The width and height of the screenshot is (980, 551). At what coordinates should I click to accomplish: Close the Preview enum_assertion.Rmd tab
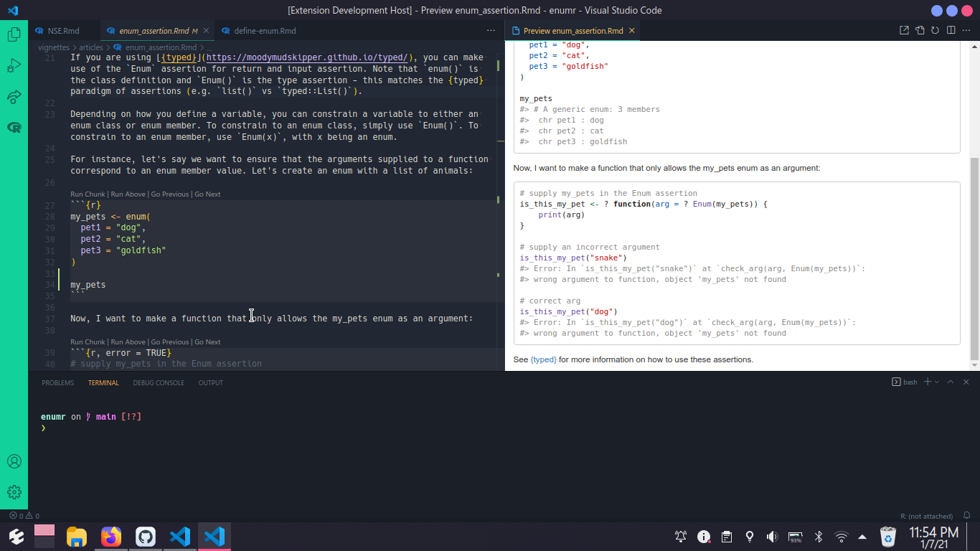[x=631, y=31]
